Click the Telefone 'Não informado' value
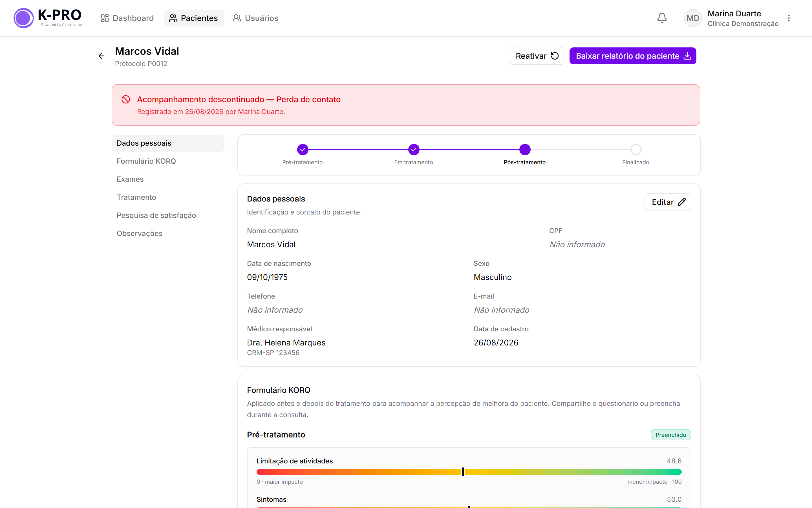The height and width of the screenshot is (508, 812). [x=275, y=310]
